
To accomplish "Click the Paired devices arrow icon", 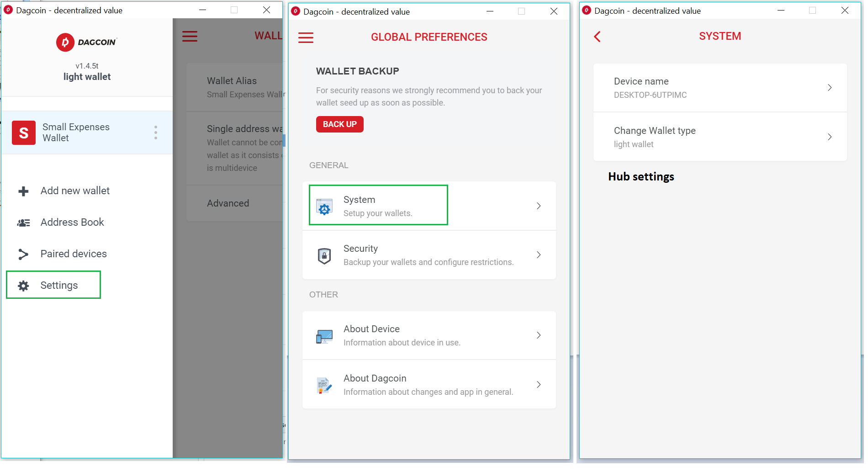I will [23, 254].
